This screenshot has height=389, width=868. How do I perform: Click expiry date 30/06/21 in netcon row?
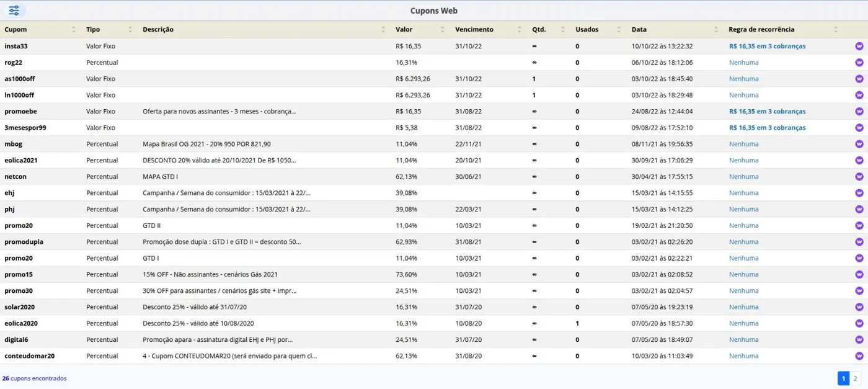(468, 177)
